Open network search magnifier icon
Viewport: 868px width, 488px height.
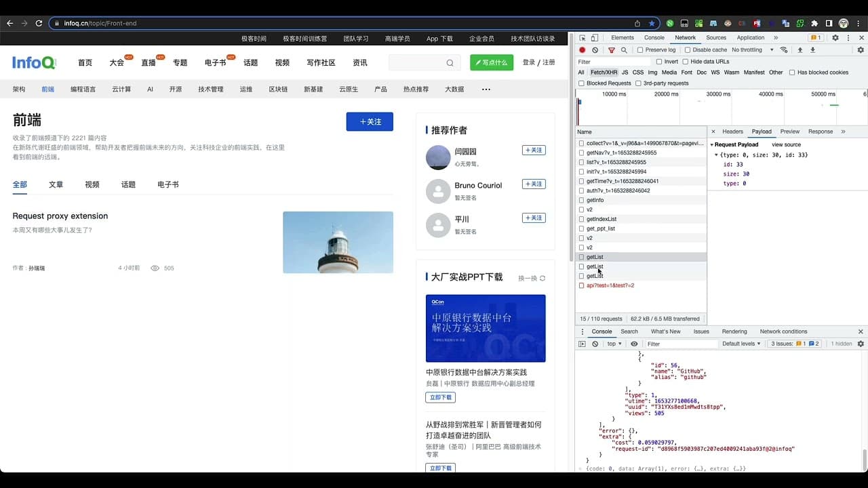[624, 50]
